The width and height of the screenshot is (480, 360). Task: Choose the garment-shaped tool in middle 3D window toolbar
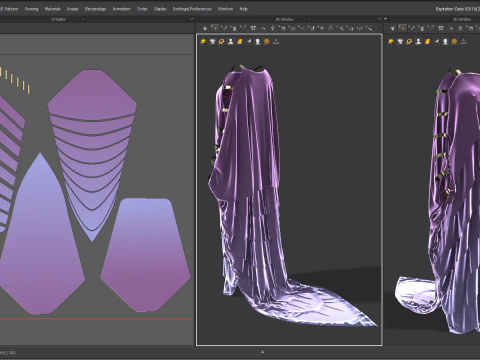[x=234, y=28]
